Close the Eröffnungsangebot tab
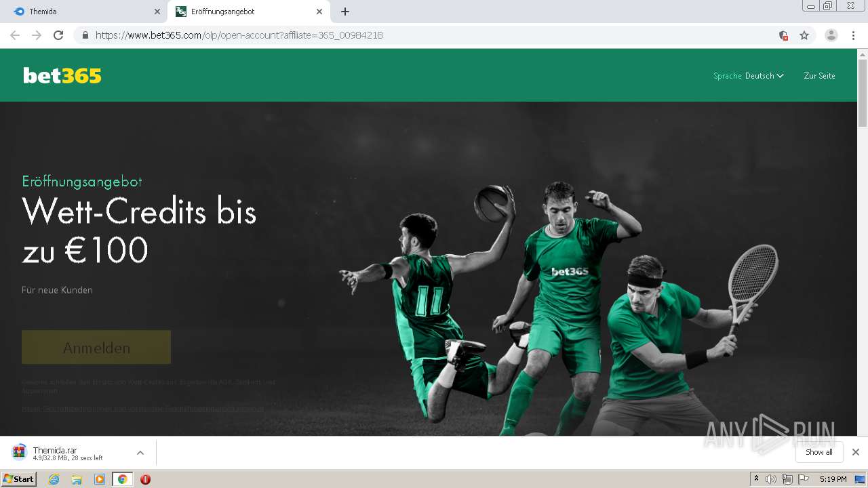This screenshot has height=488, width=868. click(319, 12)
